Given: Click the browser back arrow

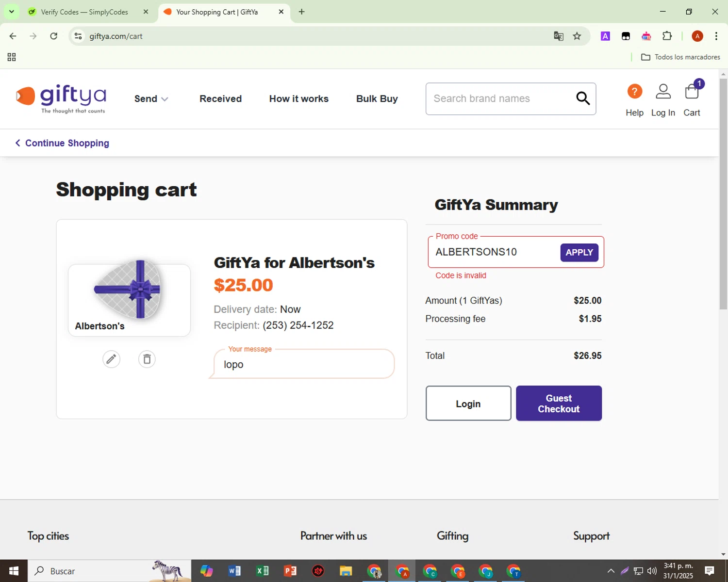Looking at the screenshot, I should [x=13, y=36].
